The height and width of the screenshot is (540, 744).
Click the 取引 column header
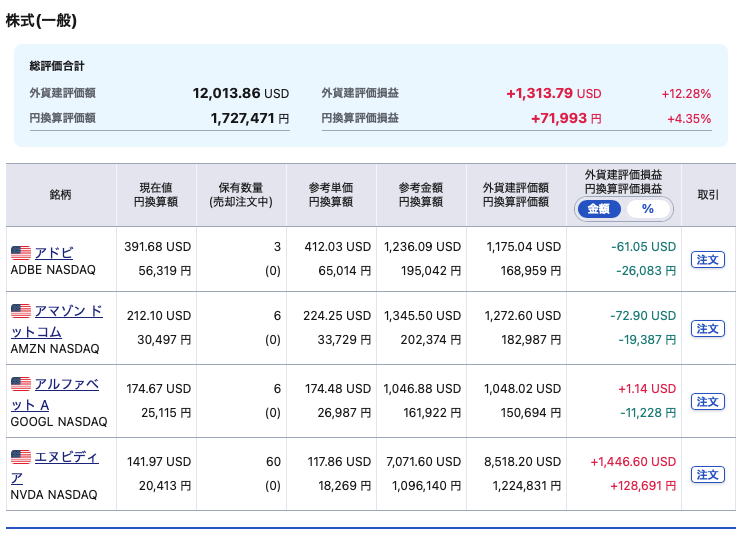coord(708,195)
